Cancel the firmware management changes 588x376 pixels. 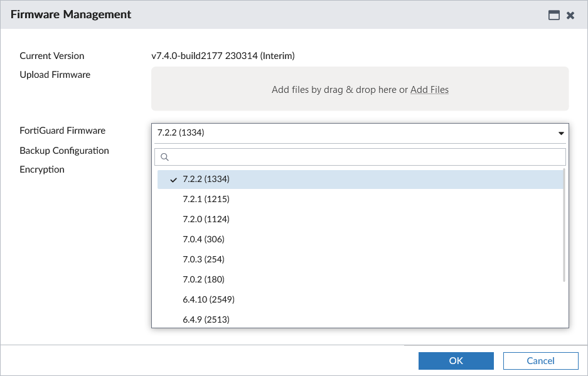coord(540,360)
